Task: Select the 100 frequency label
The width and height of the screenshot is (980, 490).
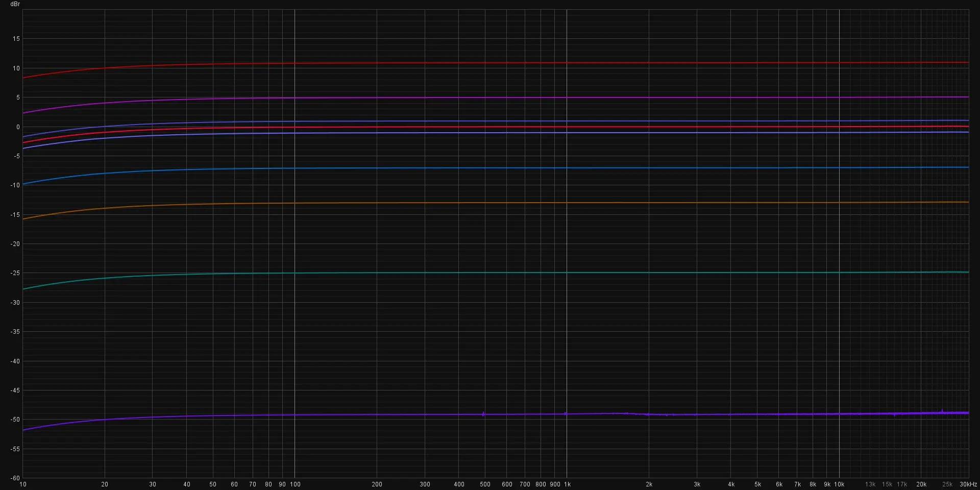Action: [296, 484]
